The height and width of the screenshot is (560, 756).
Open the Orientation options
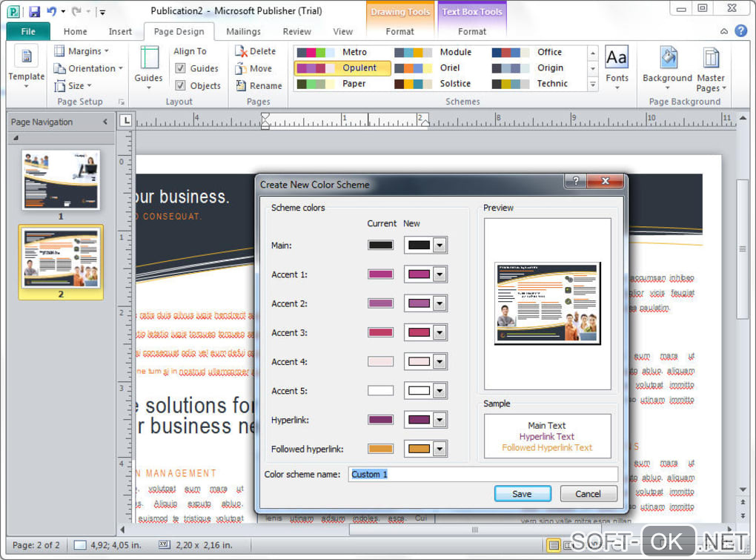coord(88,68)
